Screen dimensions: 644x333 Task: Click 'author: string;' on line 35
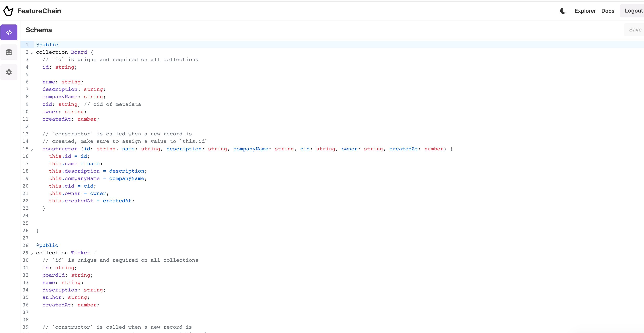tap(66, 298)
